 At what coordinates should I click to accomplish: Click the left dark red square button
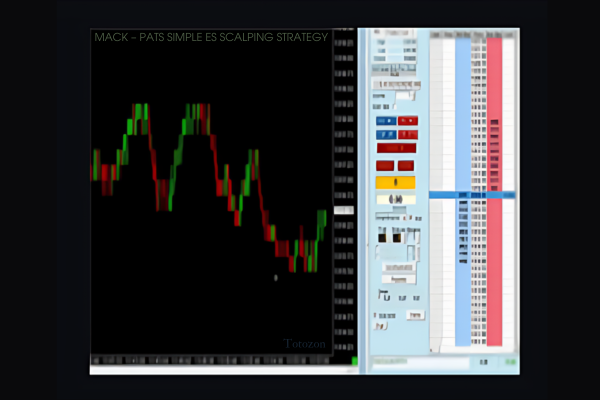[x=385, y=166]
